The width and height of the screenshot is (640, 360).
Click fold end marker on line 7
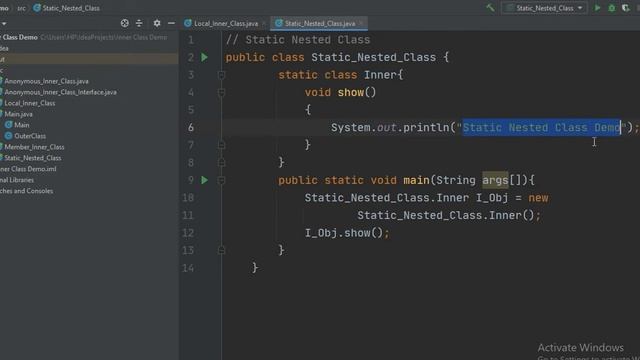pos(221,145)
